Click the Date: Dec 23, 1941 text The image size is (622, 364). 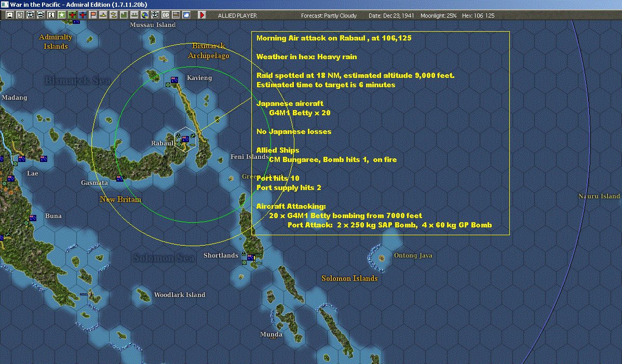[391, 16]
